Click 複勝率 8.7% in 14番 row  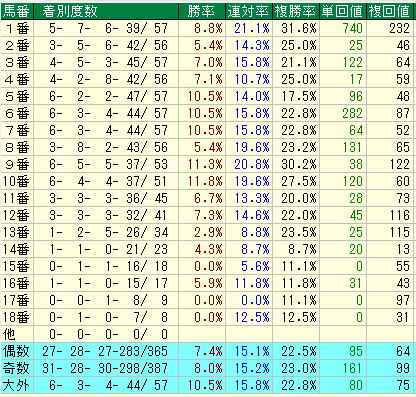(302, 250)
